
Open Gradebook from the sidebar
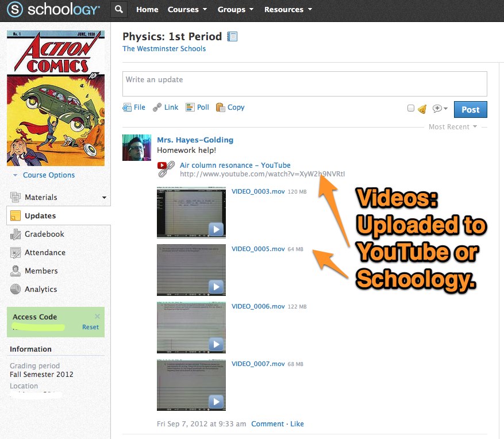point(44,234)
